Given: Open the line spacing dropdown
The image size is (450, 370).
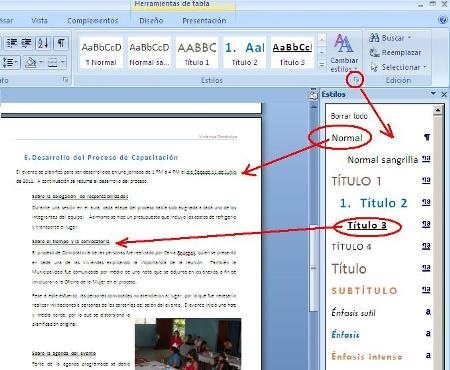Looking at the screenshot, I should pyautogui.click(x=11, y=62).
